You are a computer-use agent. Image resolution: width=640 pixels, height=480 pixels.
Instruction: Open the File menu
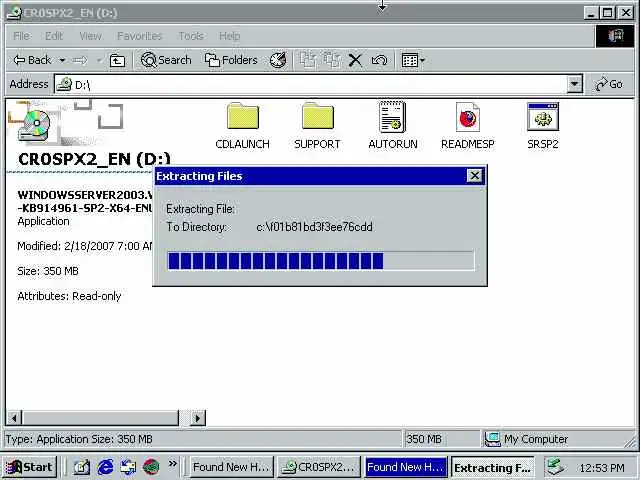pos(21,36)
